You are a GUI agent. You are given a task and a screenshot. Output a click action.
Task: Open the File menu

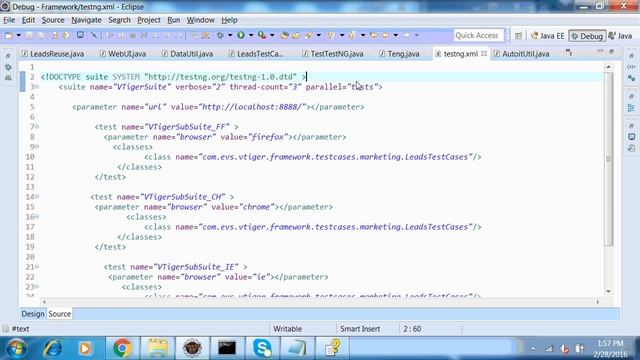pos(9,20)
